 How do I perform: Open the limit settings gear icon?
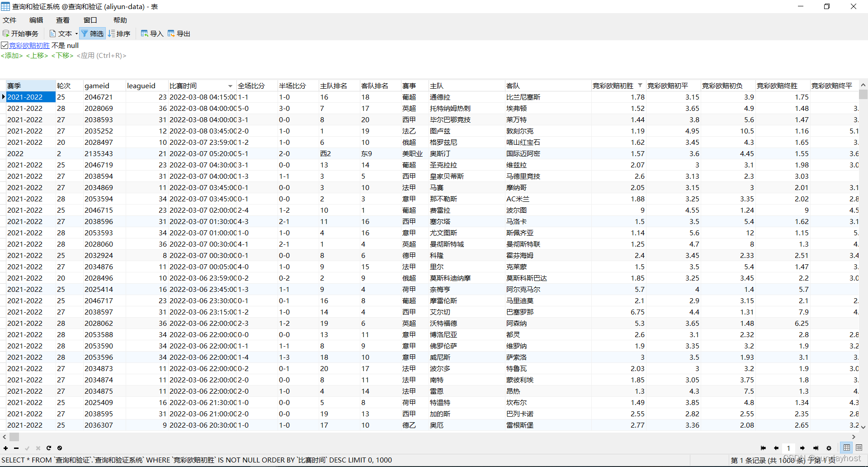click(x=829, y=448)
